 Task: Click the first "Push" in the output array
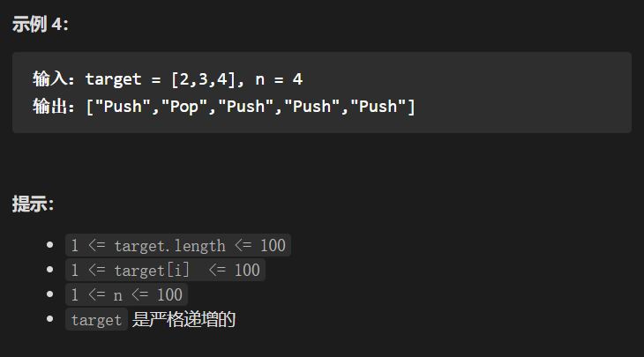click(123, 107)
